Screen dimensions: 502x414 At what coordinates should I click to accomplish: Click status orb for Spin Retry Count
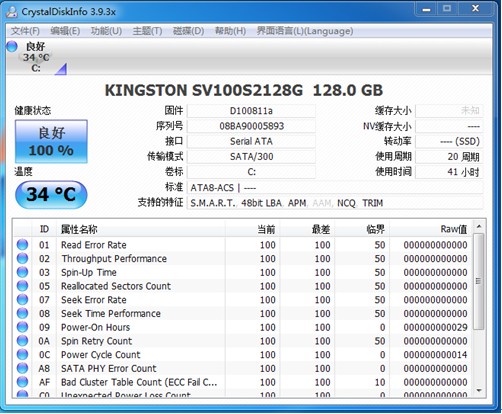click(22, 341)
